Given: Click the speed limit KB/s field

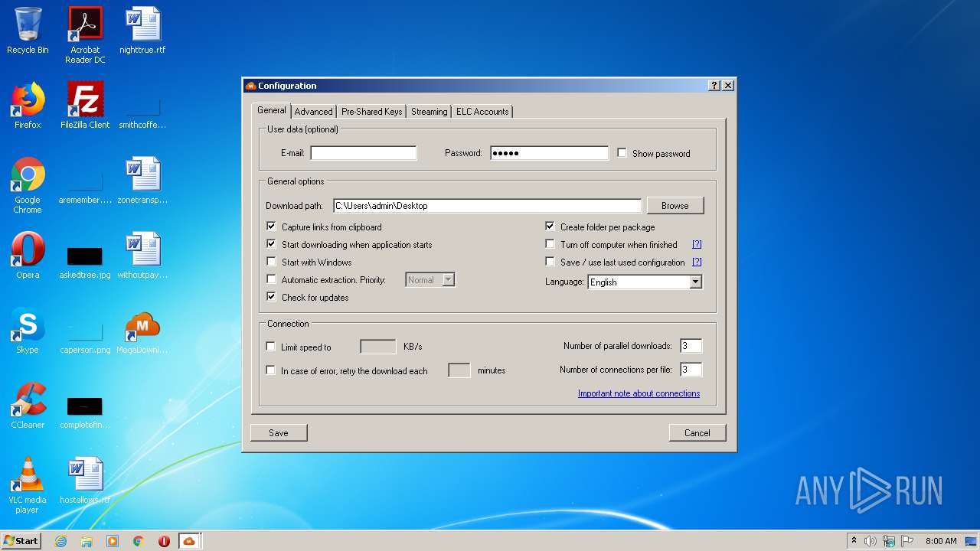Looking at the screenshot, I should (378, 347).
